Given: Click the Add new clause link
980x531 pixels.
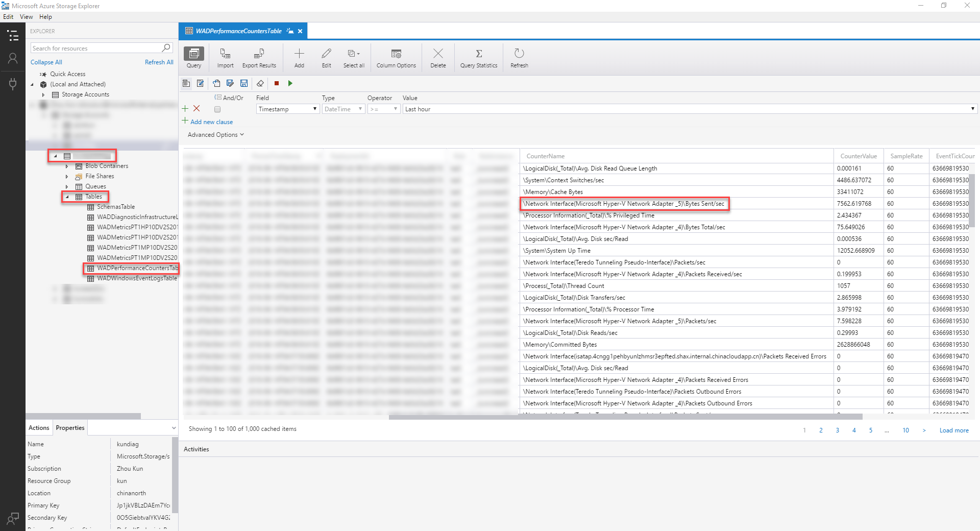Looking at the screenshot, I should (x=211, y=122).
